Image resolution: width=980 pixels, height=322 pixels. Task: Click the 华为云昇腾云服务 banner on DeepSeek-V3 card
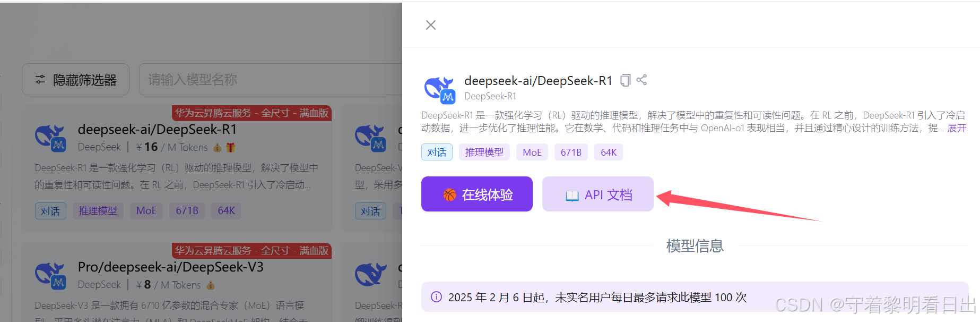point(251,251)
